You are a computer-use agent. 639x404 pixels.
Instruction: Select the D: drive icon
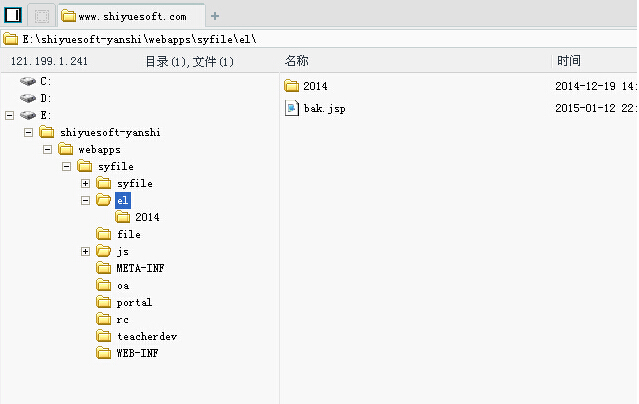point(28,98)
